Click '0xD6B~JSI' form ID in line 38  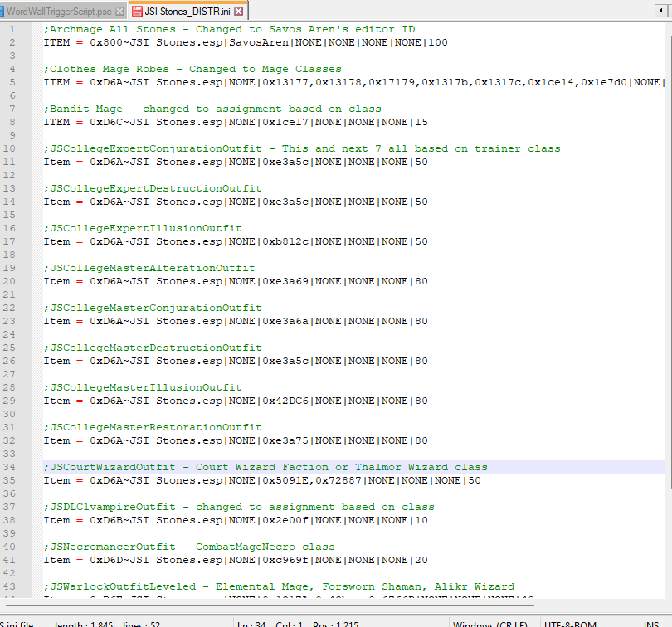click(119, 520)
